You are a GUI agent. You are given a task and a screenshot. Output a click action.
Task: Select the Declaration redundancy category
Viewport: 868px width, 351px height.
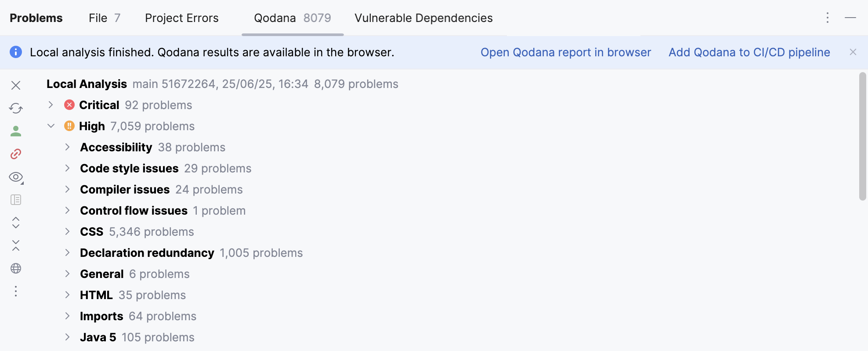point(147,252)
